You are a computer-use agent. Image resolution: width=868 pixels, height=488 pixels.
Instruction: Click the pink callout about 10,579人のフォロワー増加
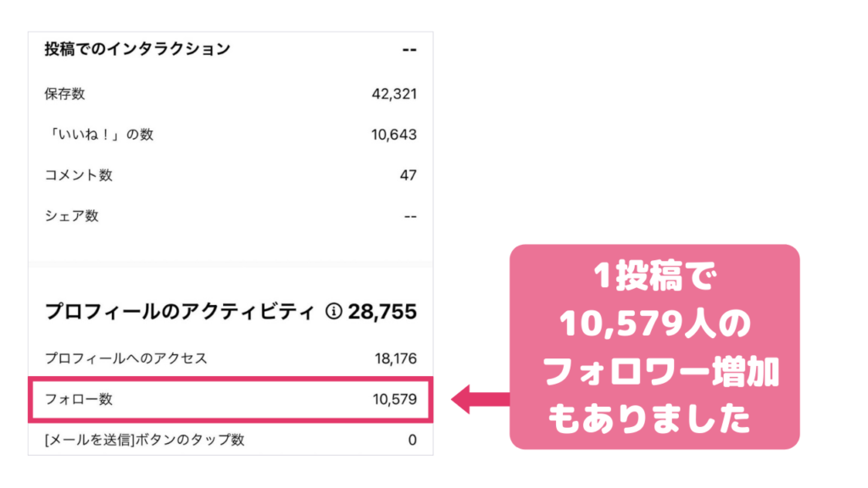[x=655, y=347]
